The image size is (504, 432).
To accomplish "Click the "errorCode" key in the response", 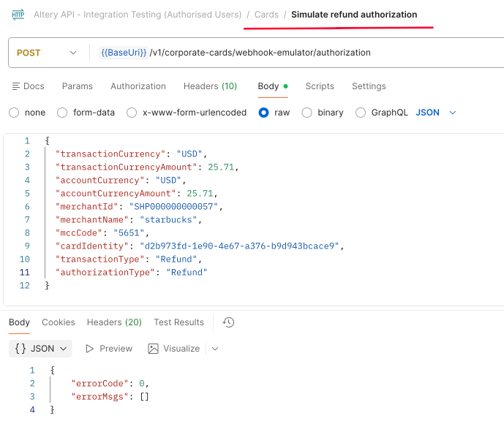I will [99, 384].
